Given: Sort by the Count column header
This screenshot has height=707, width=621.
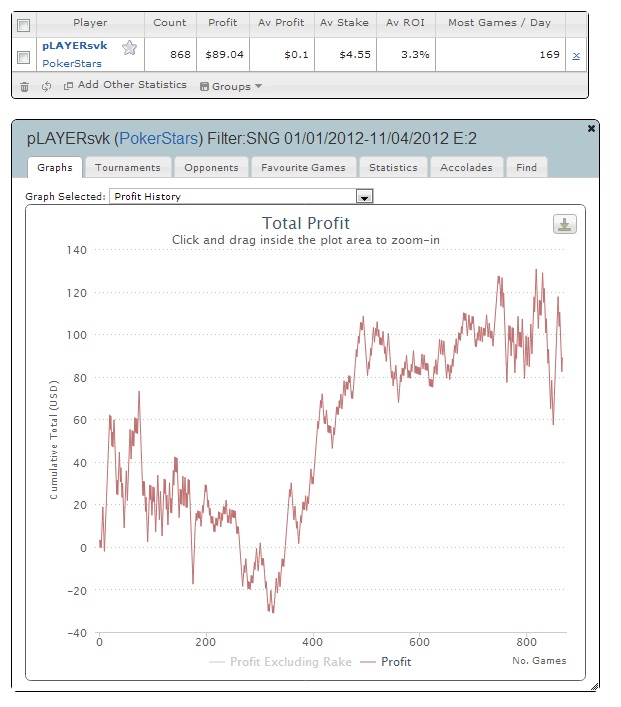Looking at the screenshot, I should [x=170, y=23].
